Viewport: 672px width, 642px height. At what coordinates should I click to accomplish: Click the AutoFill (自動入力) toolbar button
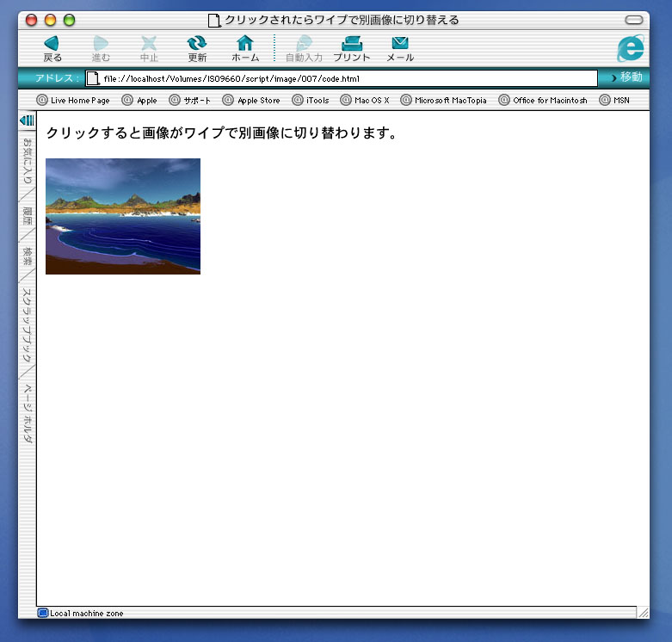[x=304, y=49]
